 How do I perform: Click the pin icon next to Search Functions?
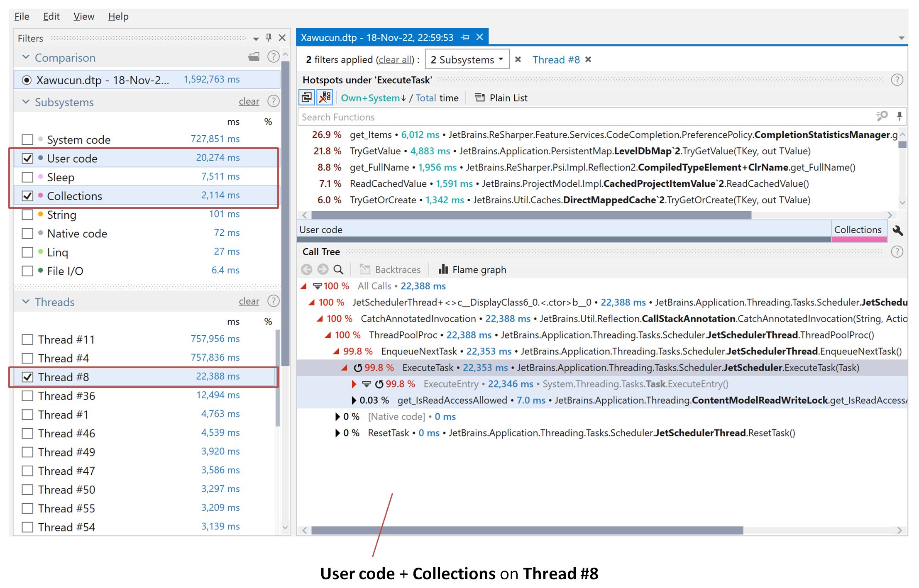click(900, 116)
